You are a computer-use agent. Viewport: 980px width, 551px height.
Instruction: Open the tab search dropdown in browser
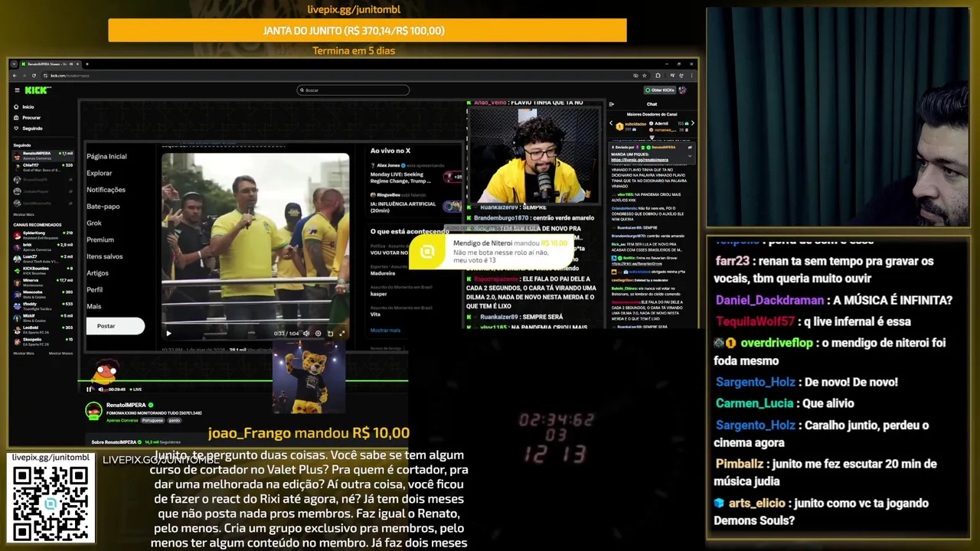coord(14,64)
